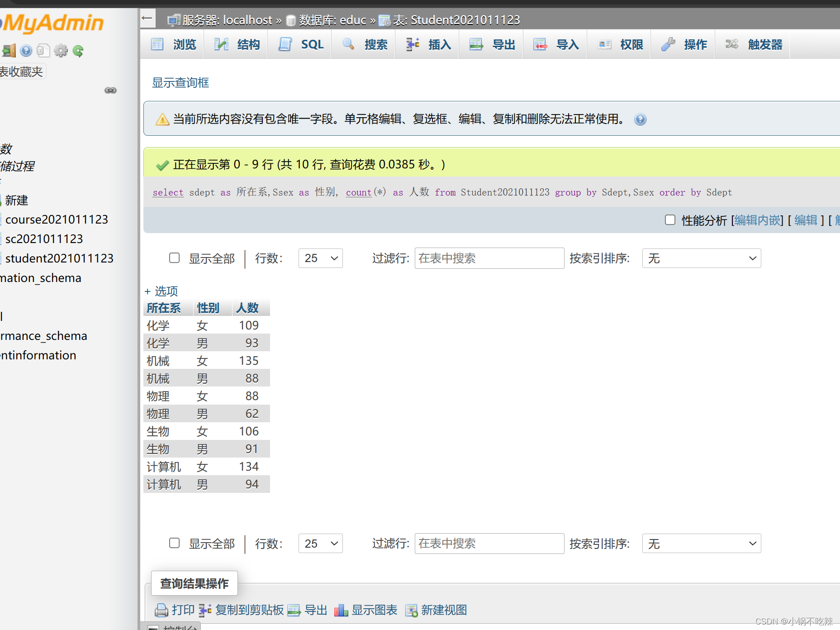The image size is (840, 630).
Task: Click the 显示查询框 link
Action: click(x=180, y=82)
